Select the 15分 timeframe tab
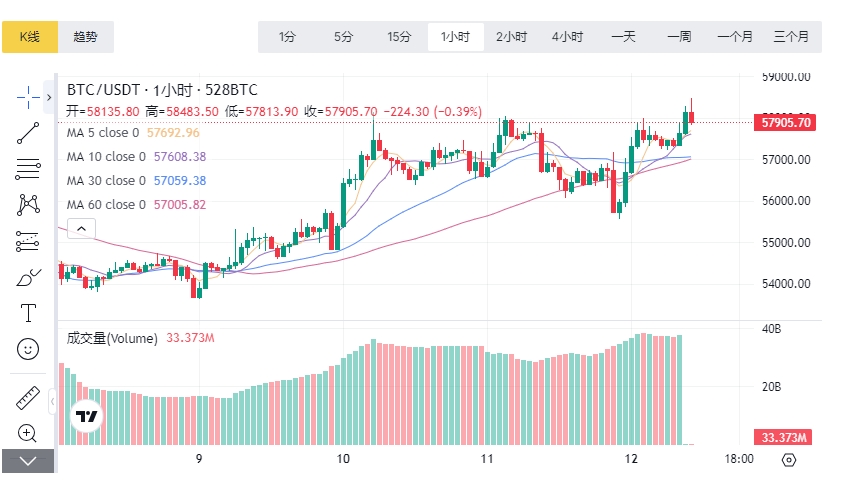Screen dimensions: 841x487 399,37
